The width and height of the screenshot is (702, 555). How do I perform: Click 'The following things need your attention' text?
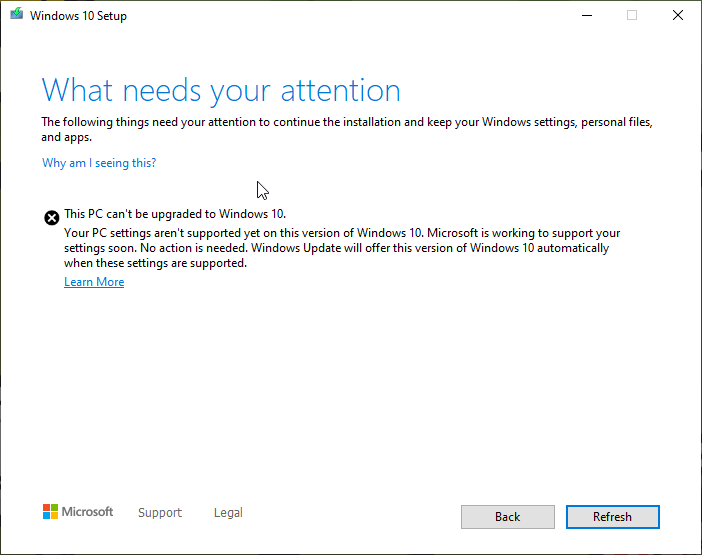click(347, 129)
